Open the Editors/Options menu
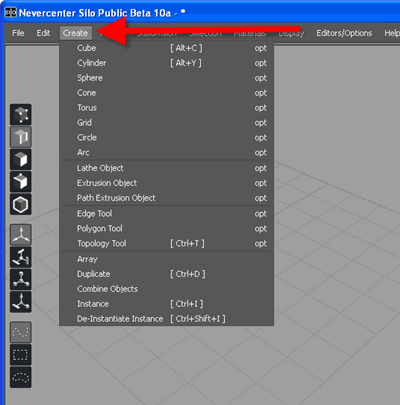Viewport: 400px width, 405px height. [x=344, y=33]
